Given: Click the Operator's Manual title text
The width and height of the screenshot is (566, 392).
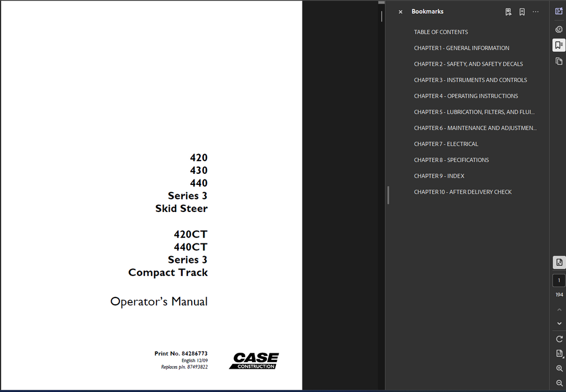Looking at the screenshot, I should click(x=159, y=301).
